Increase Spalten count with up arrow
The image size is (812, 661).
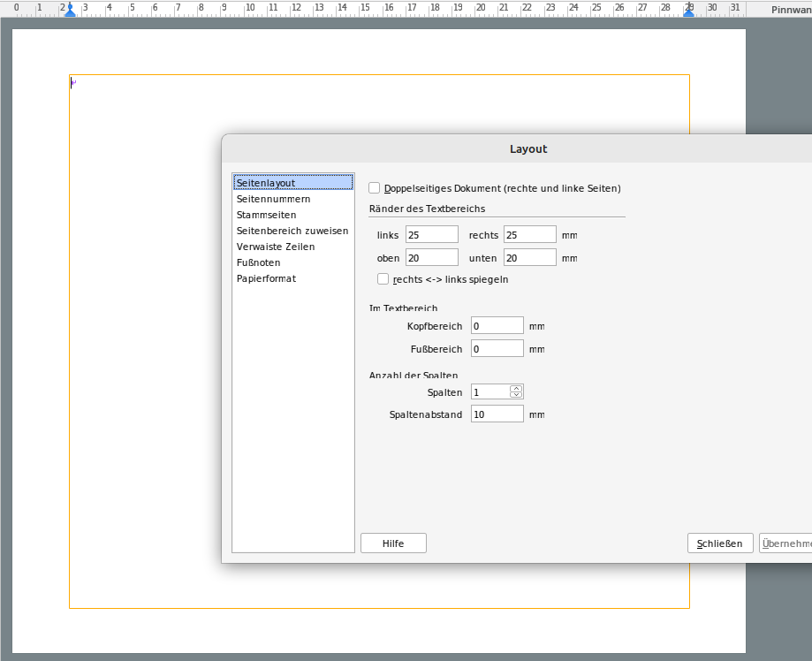[516, 388]
